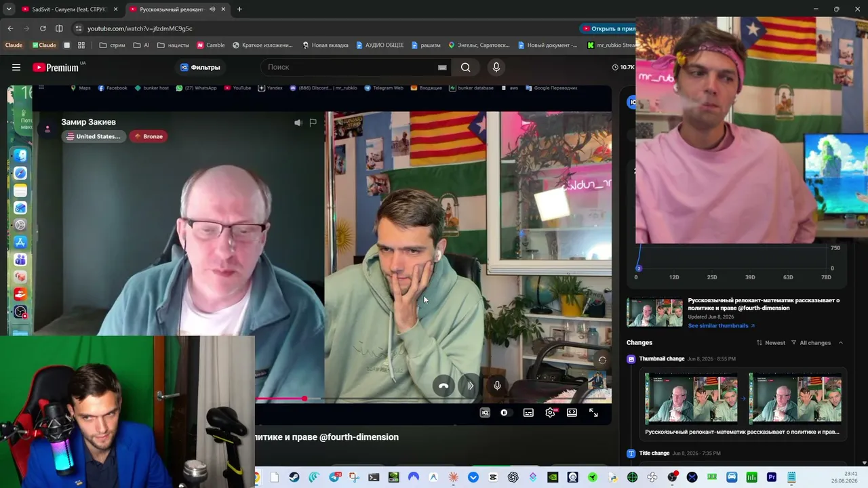Go back in browser history
Viewport: 868px width, 488px height.
tap(10, 28)
